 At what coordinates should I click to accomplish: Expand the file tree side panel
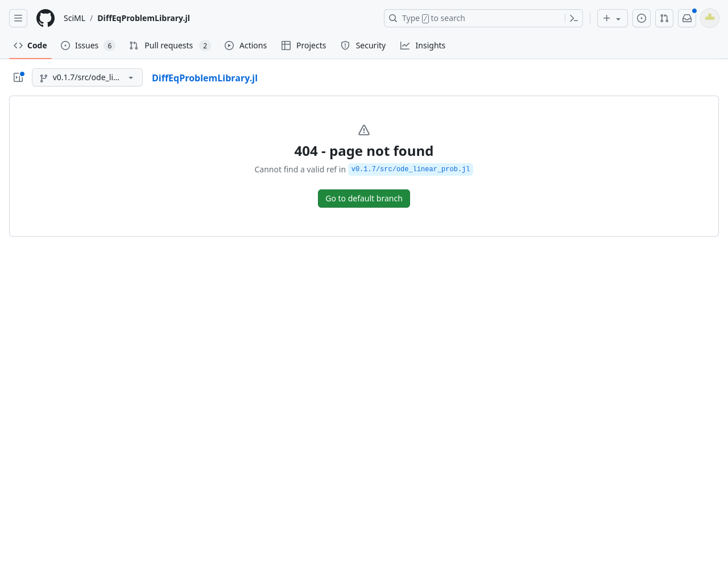(x=18, y=77)
